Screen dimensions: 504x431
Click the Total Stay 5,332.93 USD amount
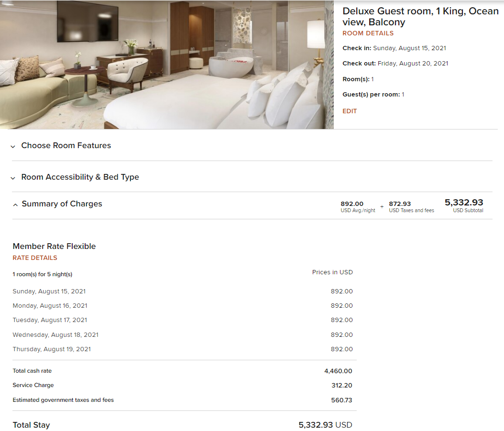(x=325, y=425)
